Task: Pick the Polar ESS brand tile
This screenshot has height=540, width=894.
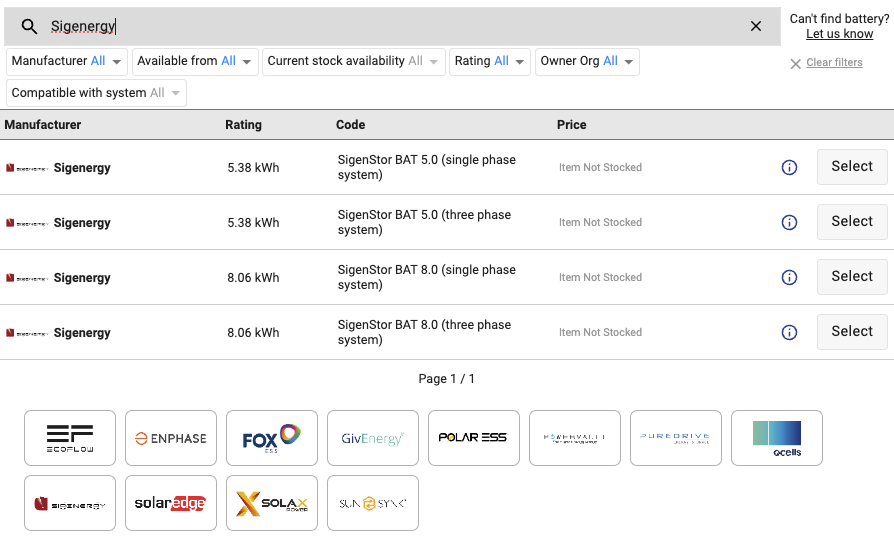Action: (x=474, y=438)
